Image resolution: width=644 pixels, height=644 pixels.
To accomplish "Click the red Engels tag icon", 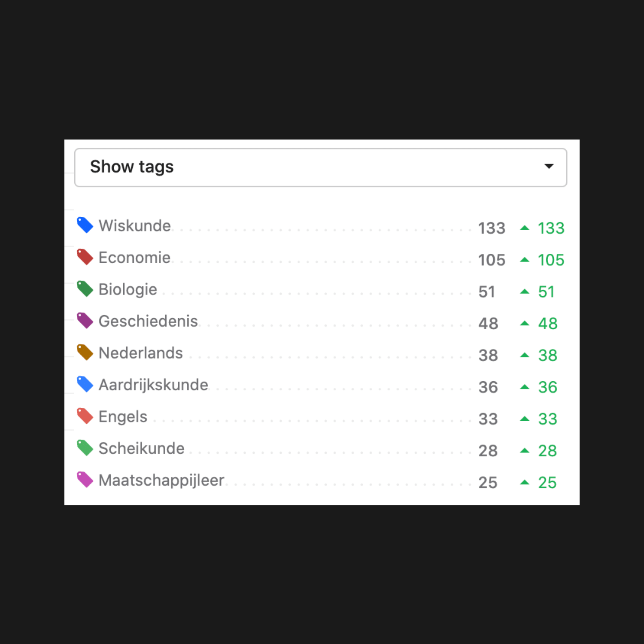I will pyautogui.click(x=85, y=416).
